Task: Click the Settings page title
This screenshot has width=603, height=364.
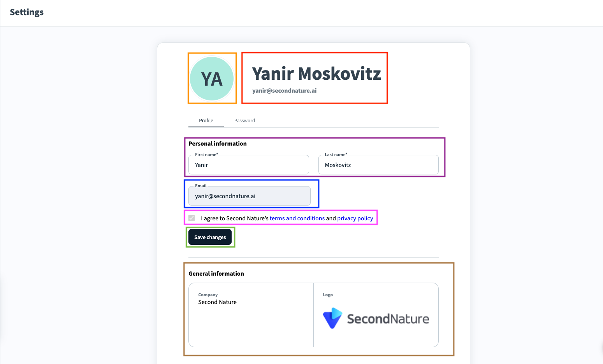Action: 27,12
